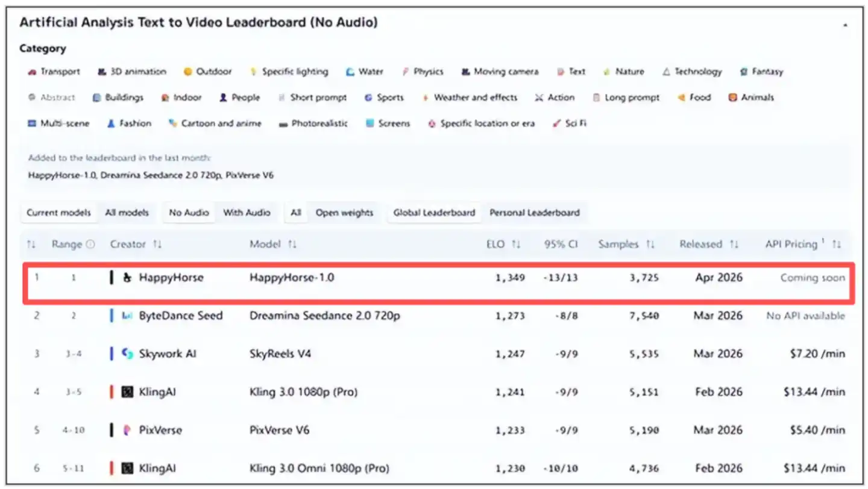The image size is (868, 489).
Task: Click the red color bar beside KlingAI
Action: point(112,392)
